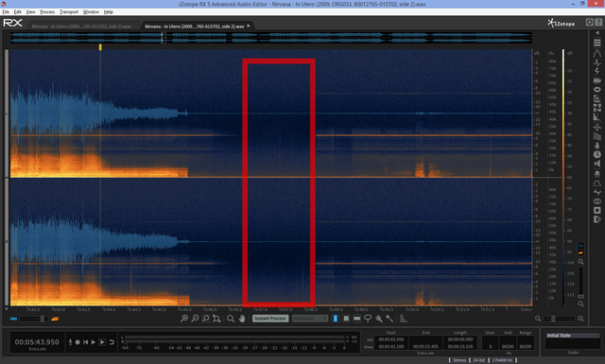Viewport: 605px width, 364px height.
Task: Select the Lasso selection tool
Action: click(368, 319)
